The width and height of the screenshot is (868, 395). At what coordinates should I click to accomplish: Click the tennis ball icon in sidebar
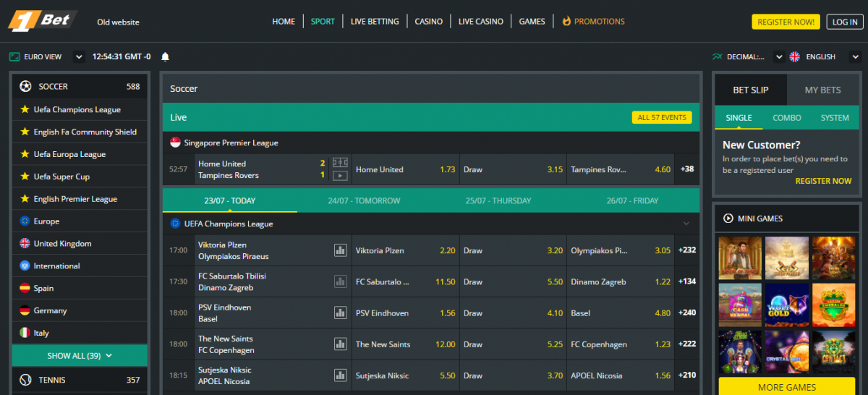tap(26, 380)
